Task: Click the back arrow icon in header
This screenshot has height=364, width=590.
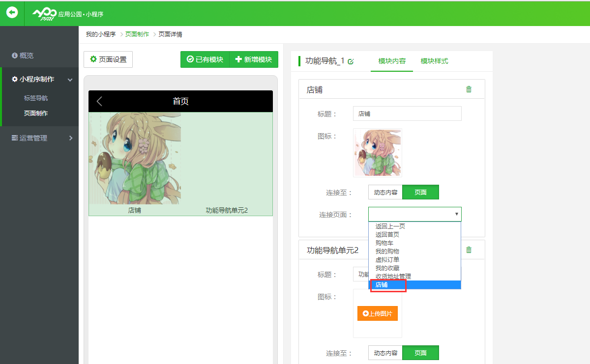Action: [12, 13]
